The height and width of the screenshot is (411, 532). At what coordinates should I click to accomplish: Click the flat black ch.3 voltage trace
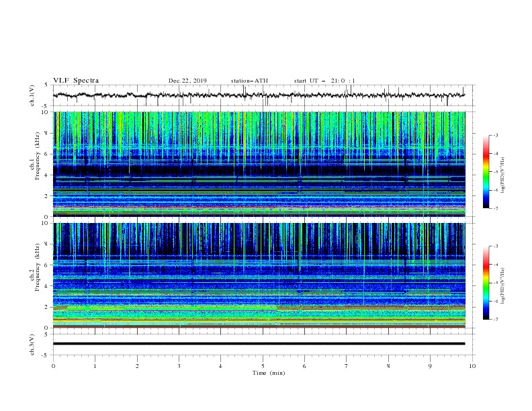259,344
